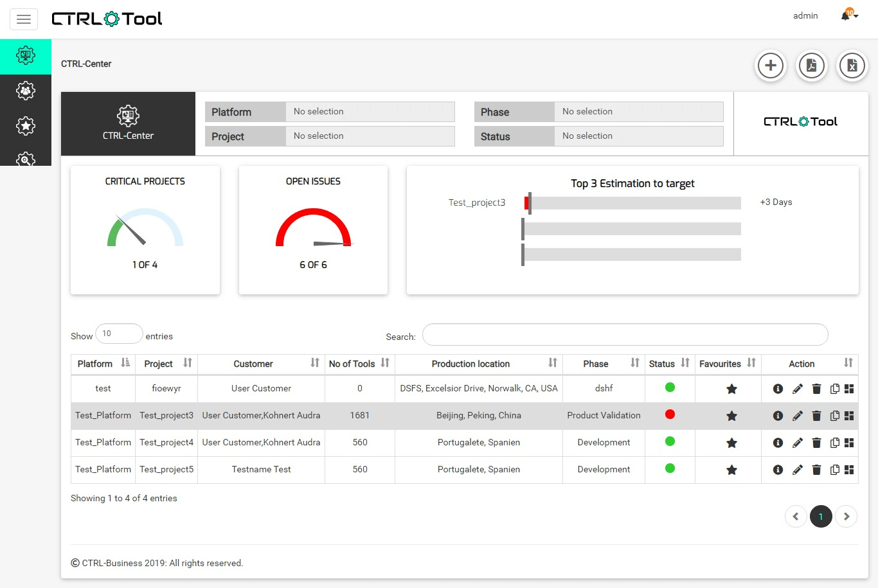Open info for Test_project3 row
The height and width of the screenshot is (588, 878).
(x=778, y=416)
